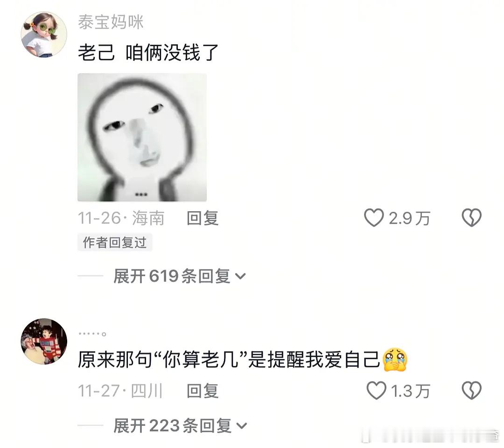The width and height of the screenshot is (504, 448).
Task: Show 展开 223 条回复 thread
Action: point(180,426)
